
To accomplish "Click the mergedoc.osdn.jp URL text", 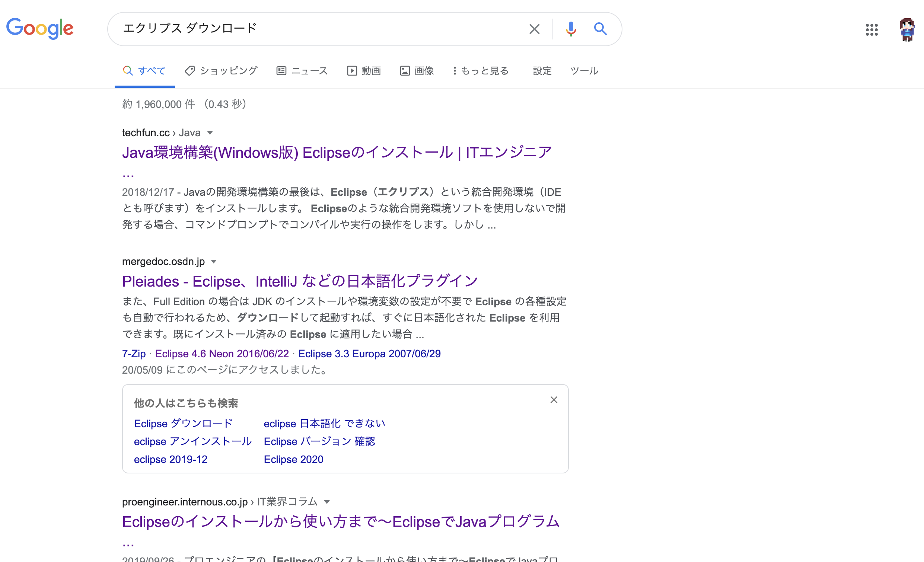I will tap(163, 262).
